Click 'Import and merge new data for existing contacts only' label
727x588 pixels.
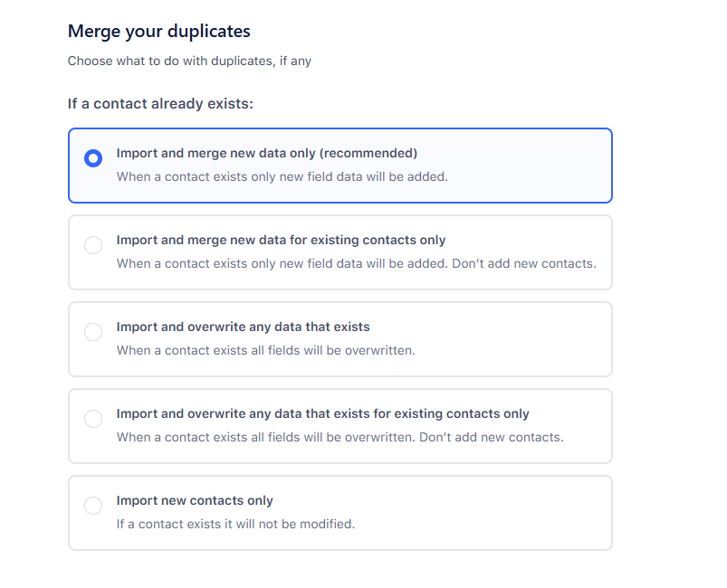coord(281,240)
